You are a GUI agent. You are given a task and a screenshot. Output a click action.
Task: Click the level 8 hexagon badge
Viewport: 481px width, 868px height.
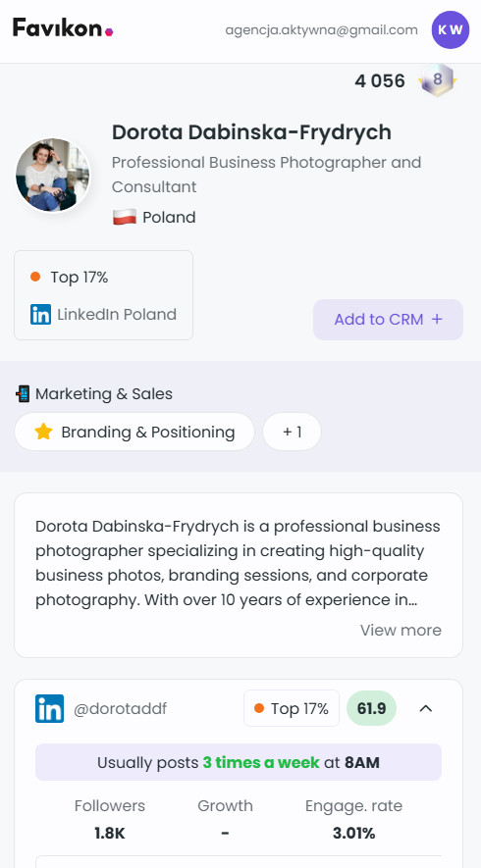click(437, 80)
